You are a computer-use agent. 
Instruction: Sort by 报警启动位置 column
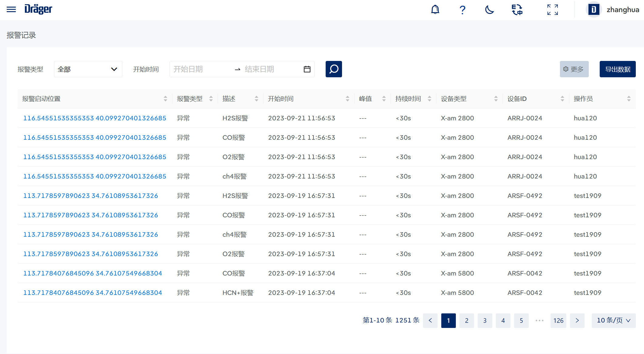[x=165, y=99]
